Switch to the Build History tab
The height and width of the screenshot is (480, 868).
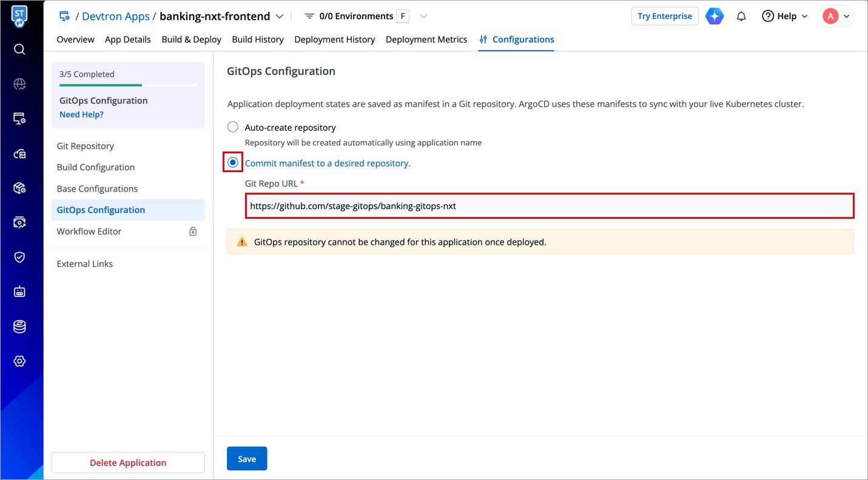pyautogui.click(x=258, y=39)
